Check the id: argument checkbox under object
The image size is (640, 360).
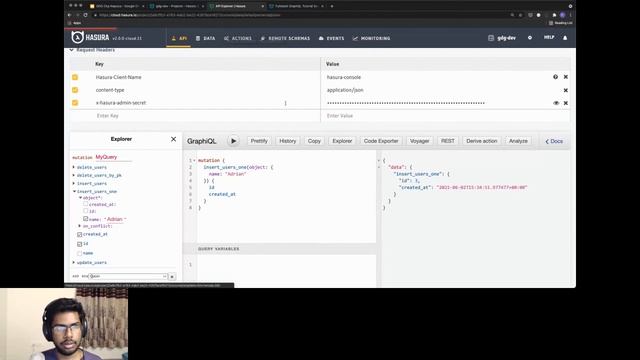[86, 211]
